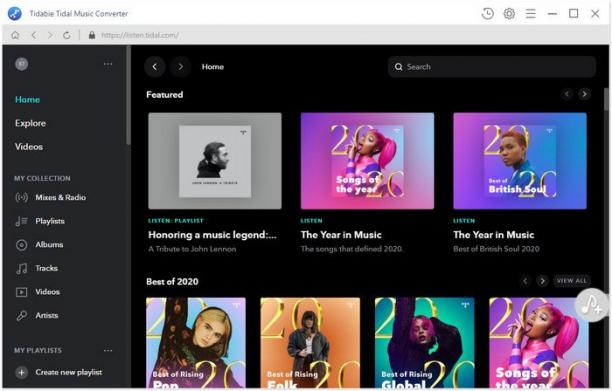Screen dimensions: 612x391
Task: Click the Create new playlist plus icon
Action: (21, 372)
